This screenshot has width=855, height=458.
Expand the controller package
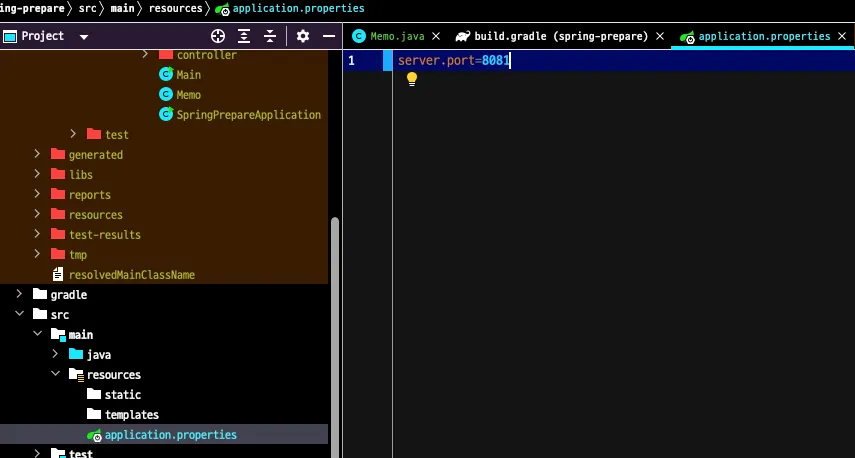pyautogui.click(x=145, y=54)
